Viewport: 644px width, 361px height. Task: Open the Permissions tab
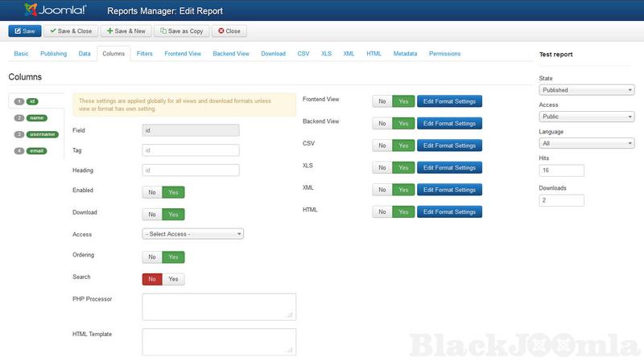(444, 54)
